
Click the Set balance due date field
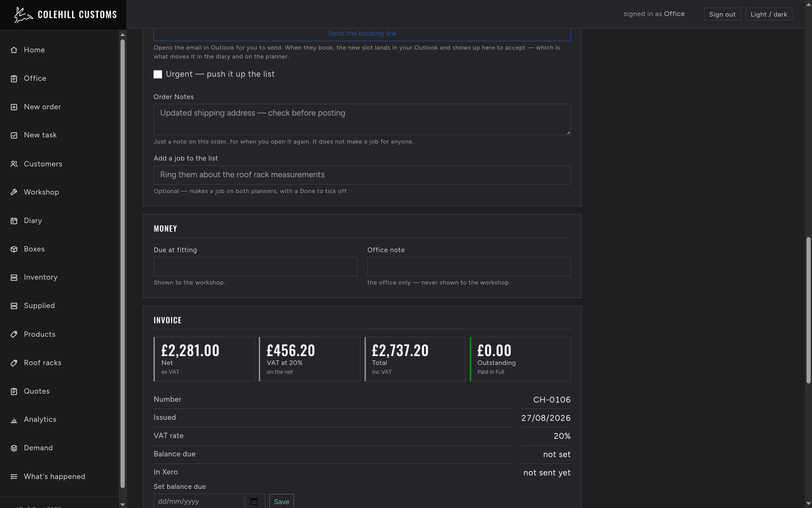tap(199, 501)
